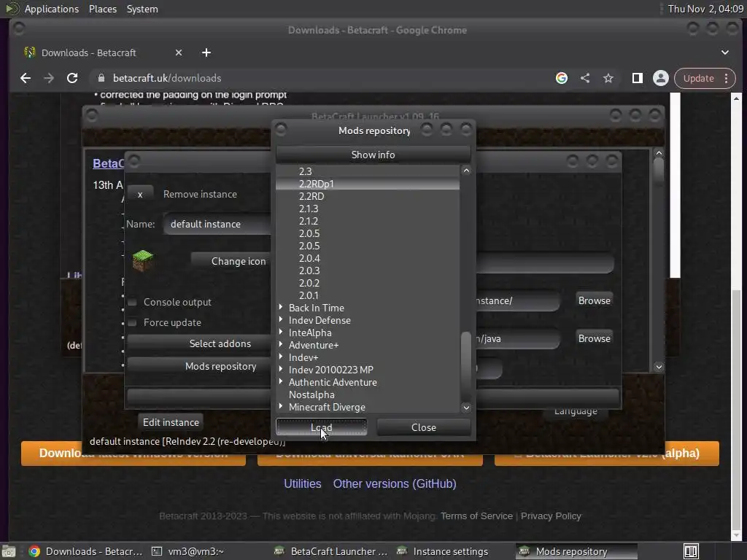Enable the Console output checkbox
The height and width of the screenshot is (560, 747).
(x=133, y=302)
